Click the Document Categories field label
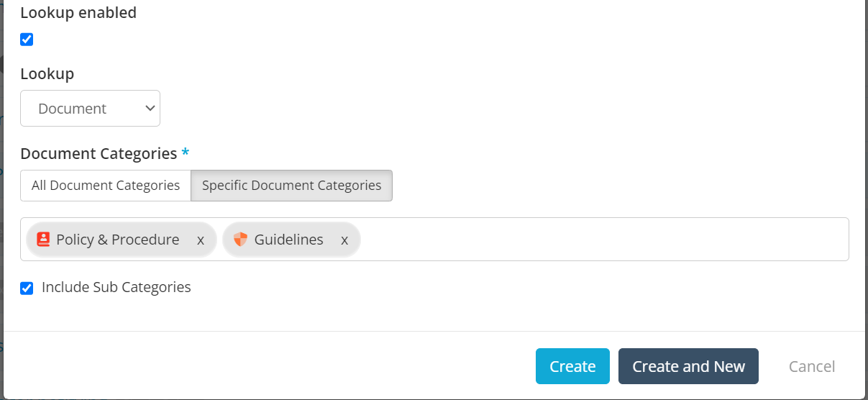The width and height of the screenshot is (868, 400). (99, 153)
